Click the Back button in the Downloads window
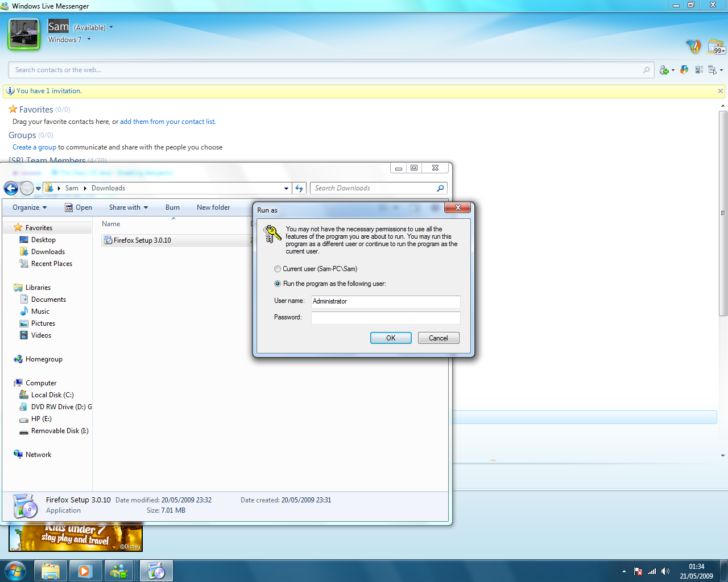 pyautogui.click(x=11, y=188)
